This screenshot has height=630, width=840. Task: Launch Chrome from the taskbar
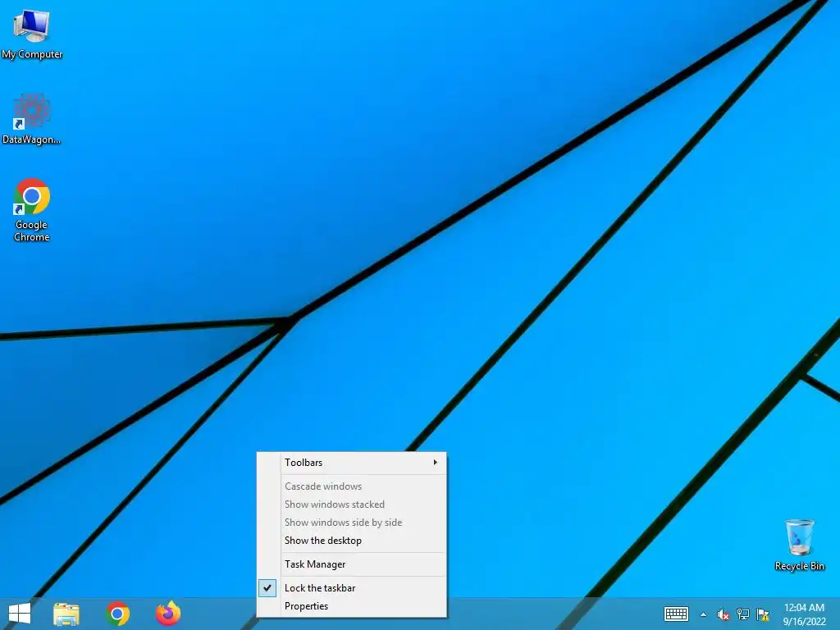coord(118,614)
